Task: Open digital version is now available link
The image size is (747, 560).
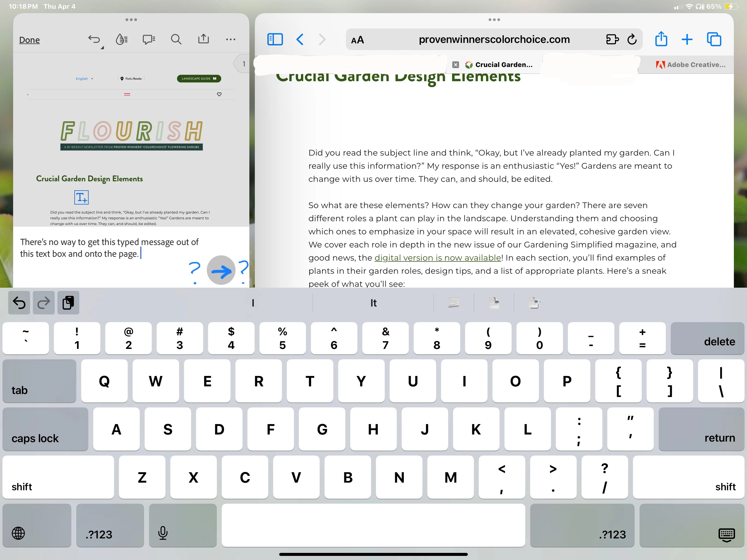Action: click(x=438, y=258)
